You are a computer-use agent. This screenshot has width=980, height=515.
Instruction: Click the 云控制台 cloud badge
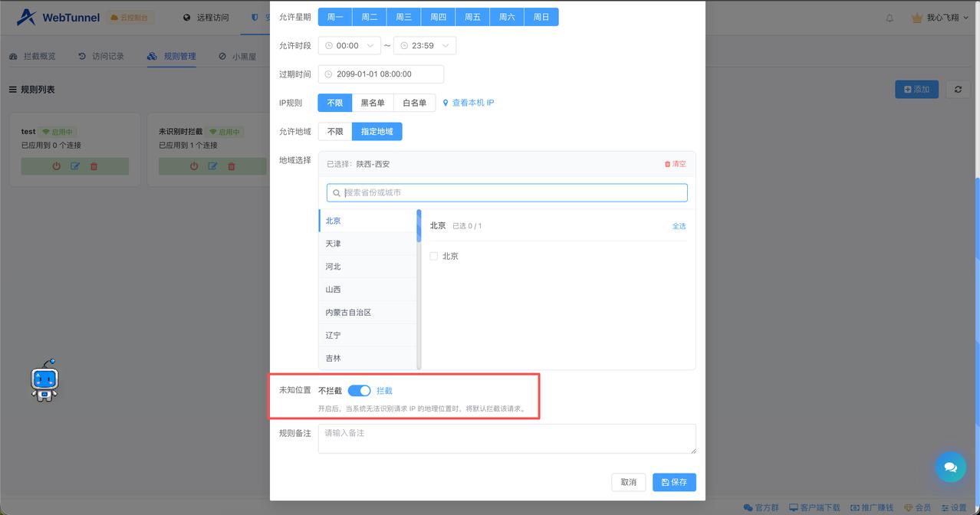[129, 17]
